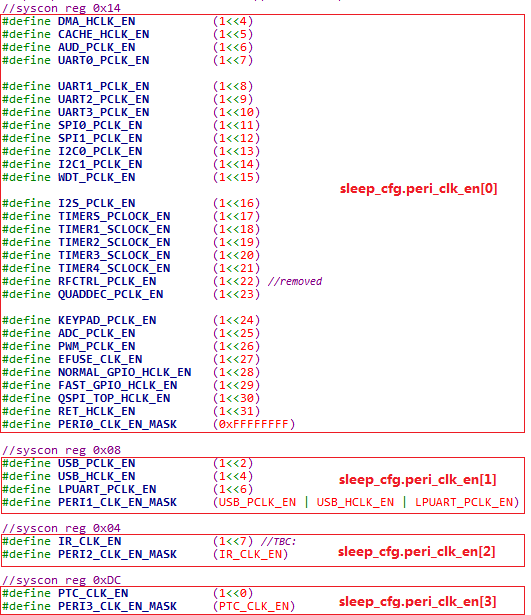Click LPUART_PCLK_EN in its #define line

tap(107, 489)
